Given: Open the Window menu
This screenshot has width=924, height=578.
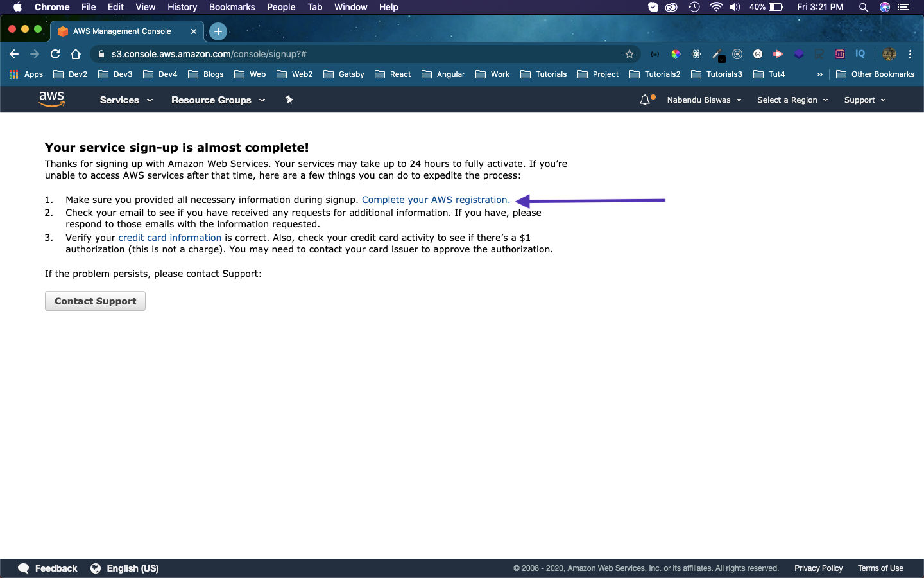Looking at the screenshot, I should (x=351, y=7).
